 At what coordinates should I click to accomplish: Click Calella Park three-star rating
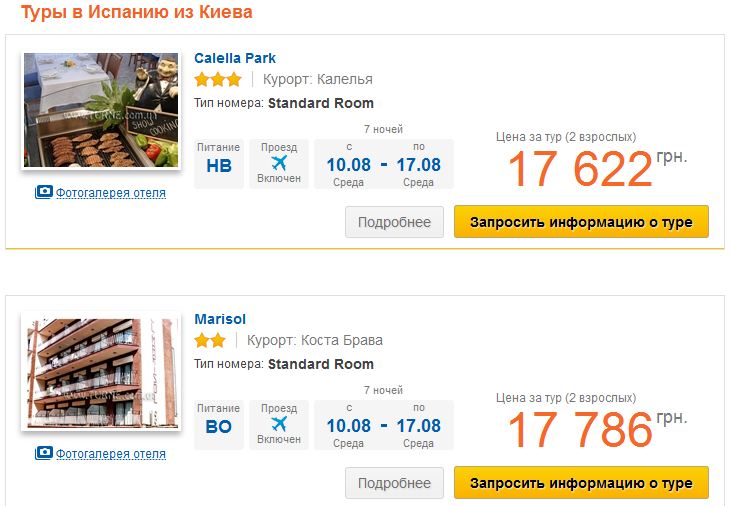(217, 80)
